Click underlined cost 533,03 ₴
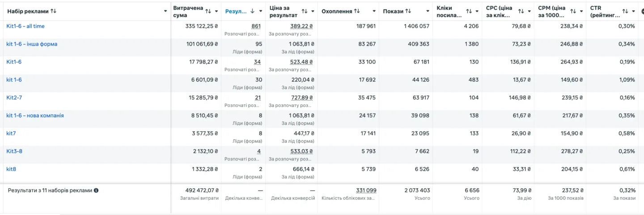The height and width of the screenshot is (215, 644). click(x=301, y=152)
